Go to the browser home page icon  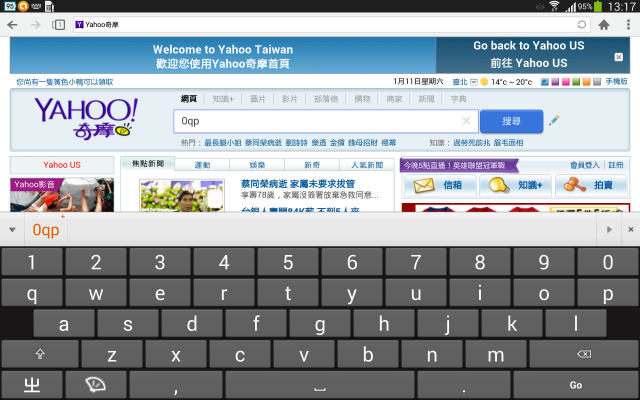tap(604, 25)
